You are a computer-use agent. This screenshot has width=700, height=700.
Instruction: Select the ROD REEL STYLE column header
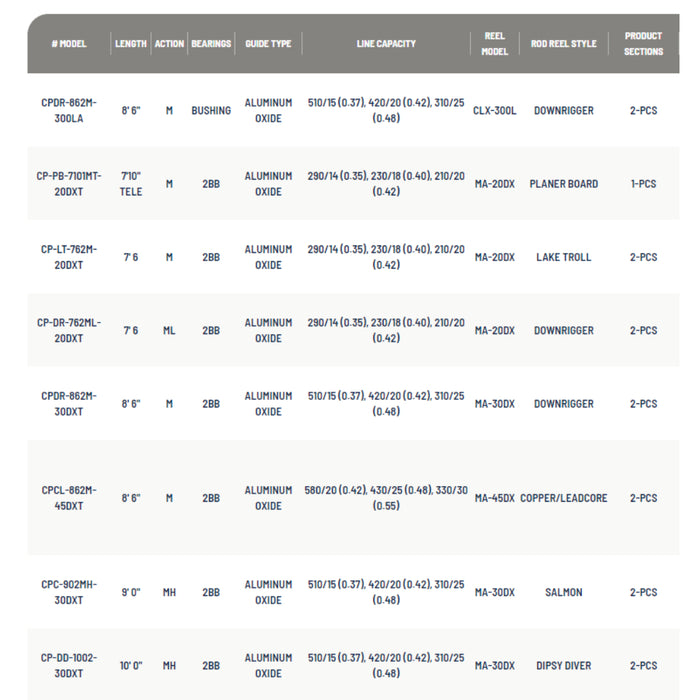(563, 44)
